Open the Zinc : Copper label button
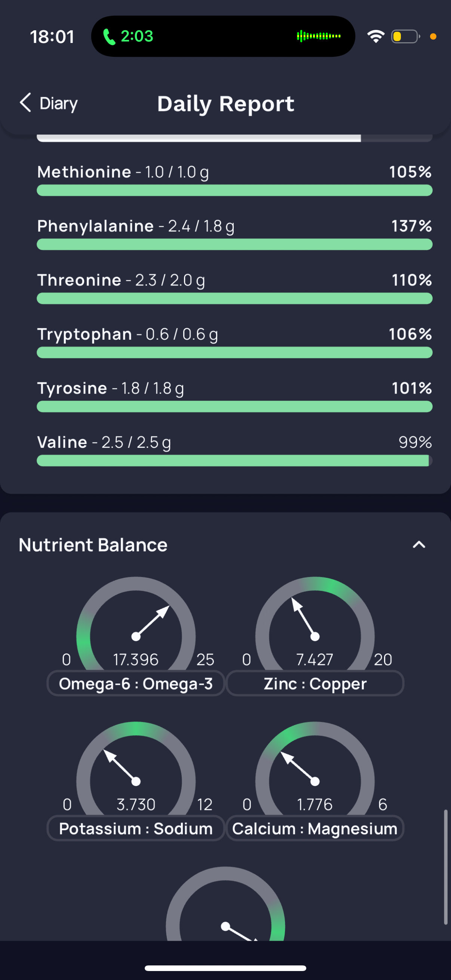The image size is (451, 980). point(315,683)
